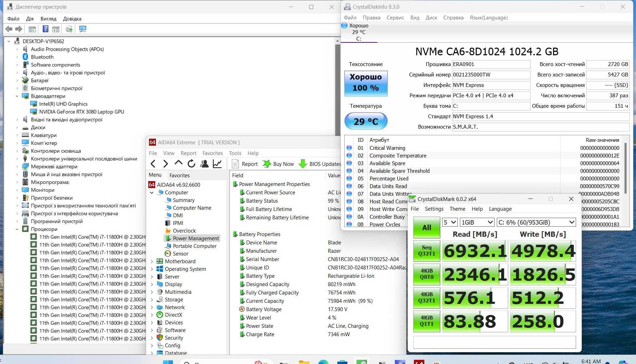Image resolution: width=636 pixels, height=364 pixels.
Task: Click the back arrow in Device Manager toolbar
Action: 9,29
